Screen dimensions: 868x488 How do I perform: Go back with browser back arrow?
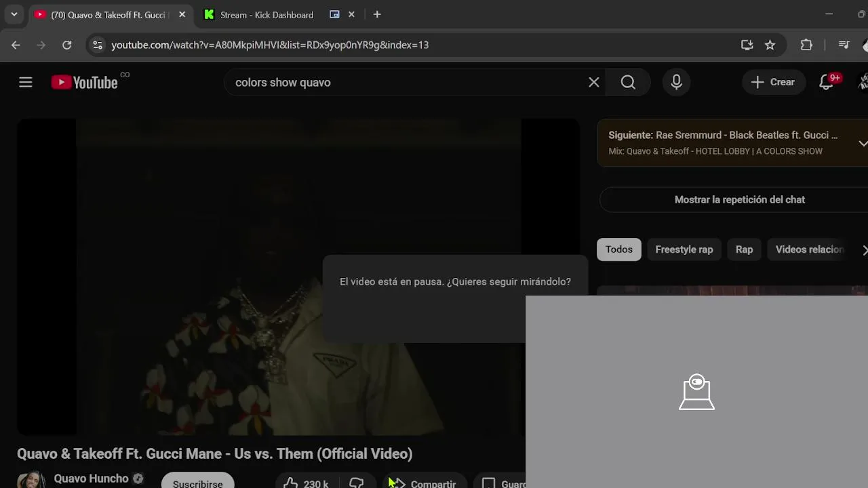click(x=16, y=45)
